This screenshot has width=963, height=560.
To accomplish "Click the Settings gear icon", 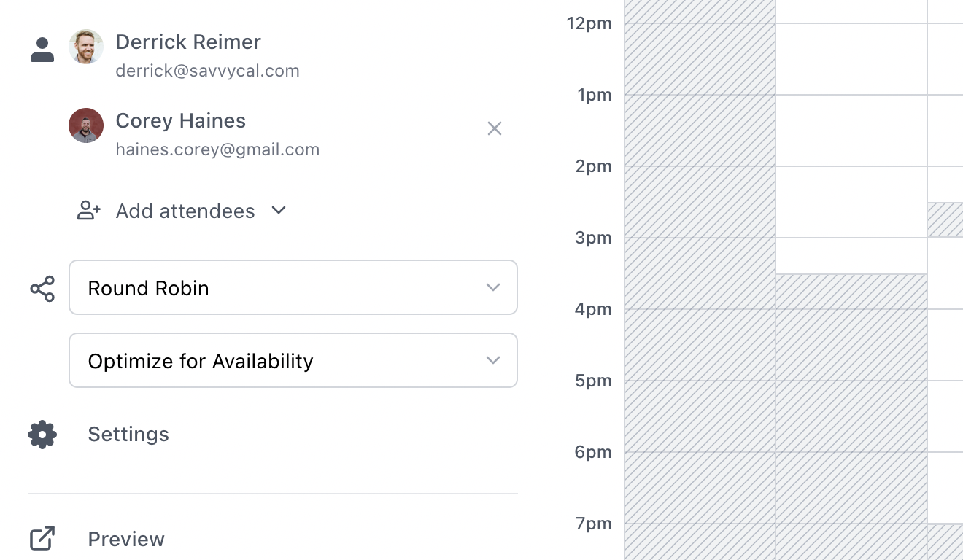I will (x=42, y=435).
